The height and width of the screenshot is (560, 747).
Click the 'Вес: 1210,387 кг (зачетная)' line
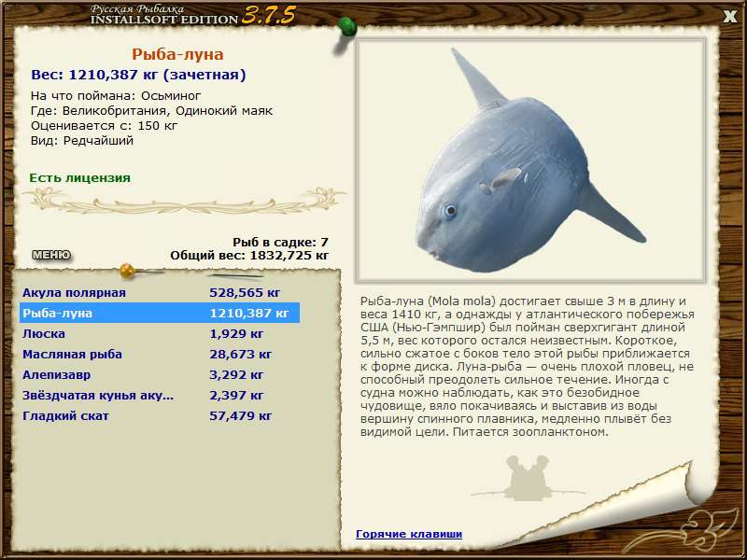coord(138,75)
